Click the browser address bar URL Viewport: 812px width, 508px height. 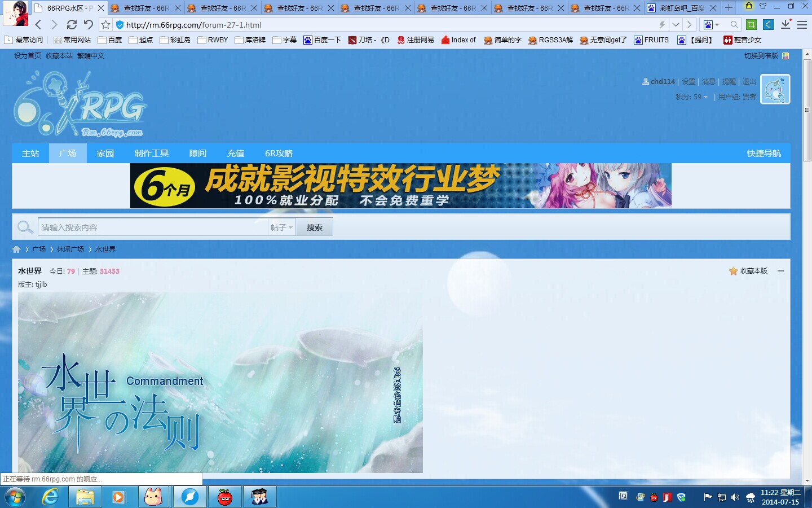tap(193, 25)
